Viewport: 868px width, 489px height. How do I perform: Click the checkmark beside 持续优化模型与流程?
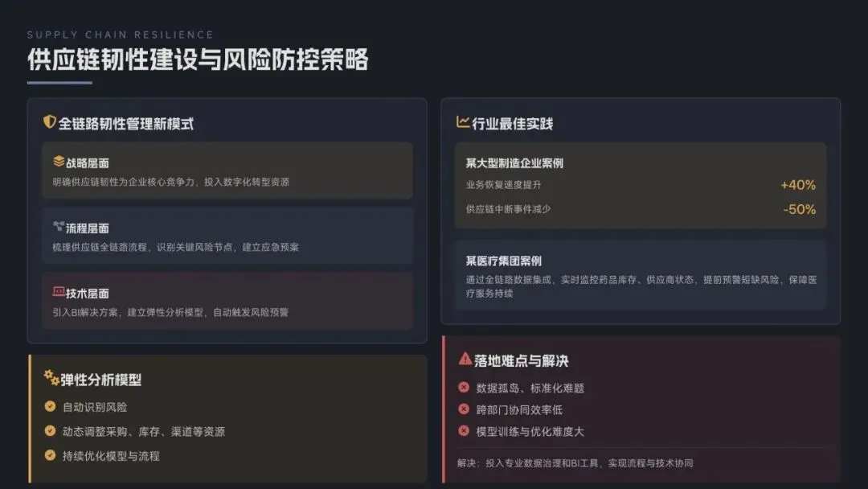coord(51,455)
